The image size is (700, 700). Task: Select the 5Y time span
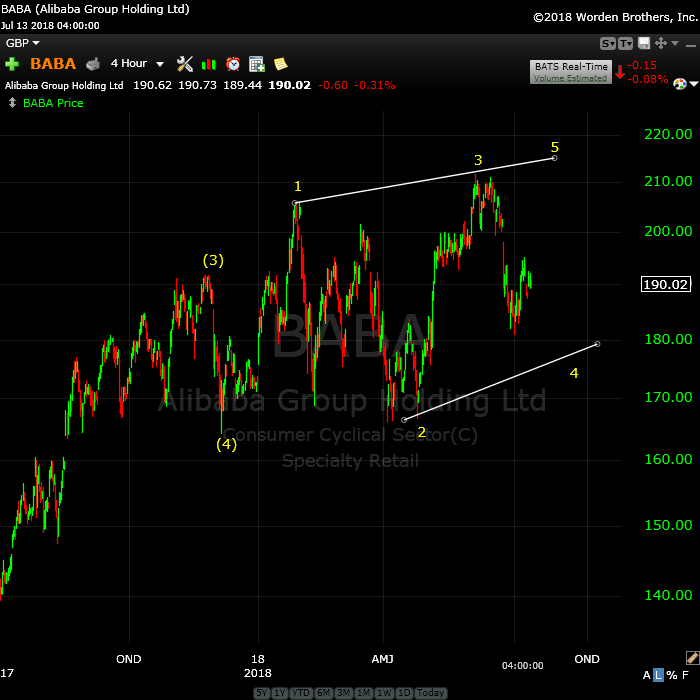(x=262, y=693)
